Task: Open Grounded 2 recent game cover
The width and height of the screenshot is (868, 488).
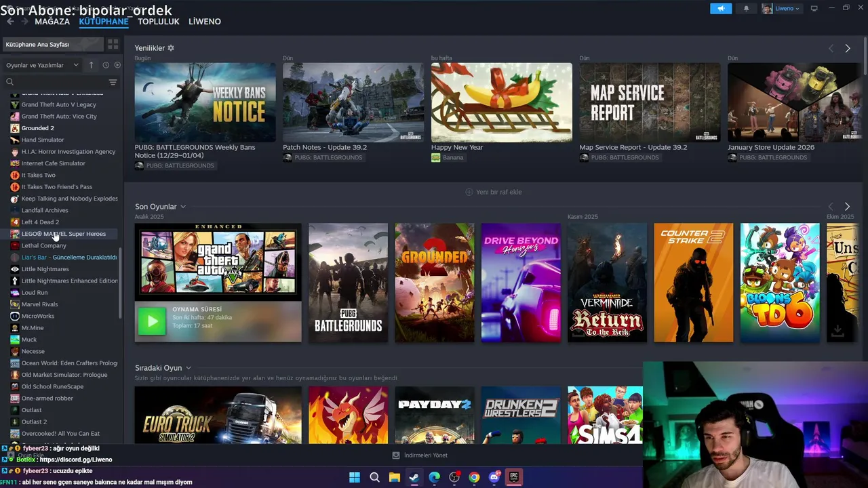Action: click(435, 283)
